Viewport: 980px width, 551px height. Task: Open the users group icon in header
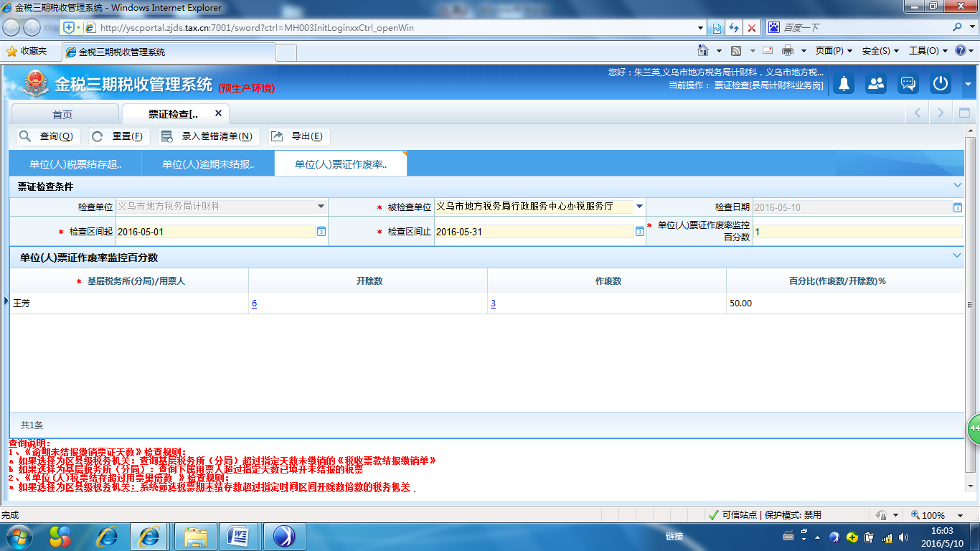click(x=876, y=83)
